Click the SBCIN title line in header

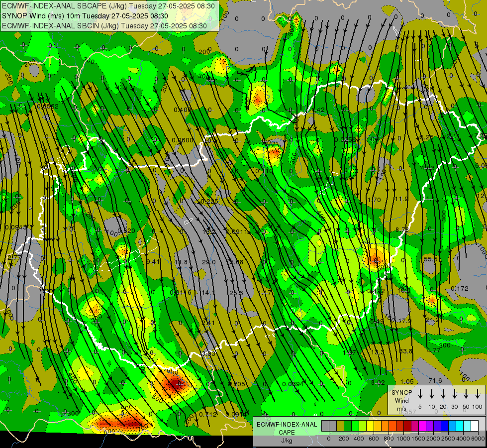pyautogui.click(x=104, y=26)
